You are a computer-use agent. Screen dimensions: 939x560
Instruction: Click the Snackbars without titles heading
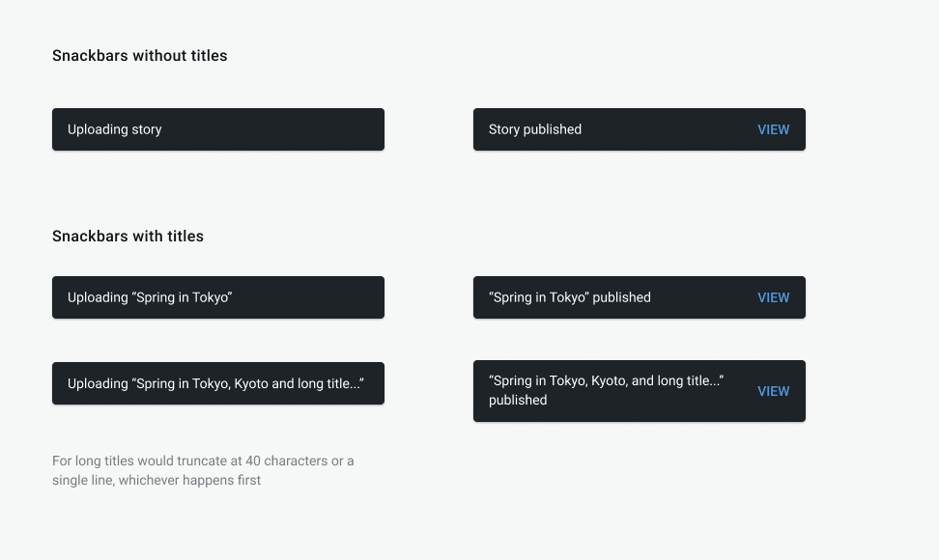point(139,55)
